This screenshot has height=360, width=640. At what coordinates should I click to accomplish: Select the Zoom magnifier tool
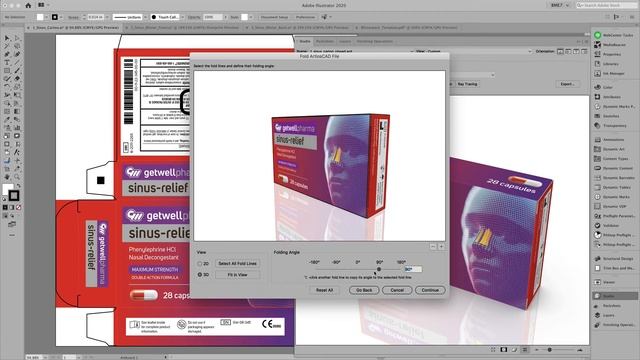tap(17, 177)
